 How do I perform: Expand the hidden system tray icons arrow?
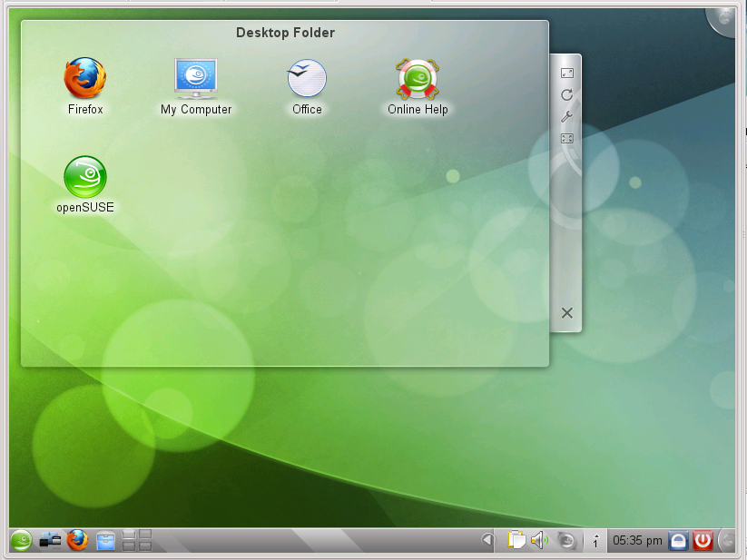[487, 540]
